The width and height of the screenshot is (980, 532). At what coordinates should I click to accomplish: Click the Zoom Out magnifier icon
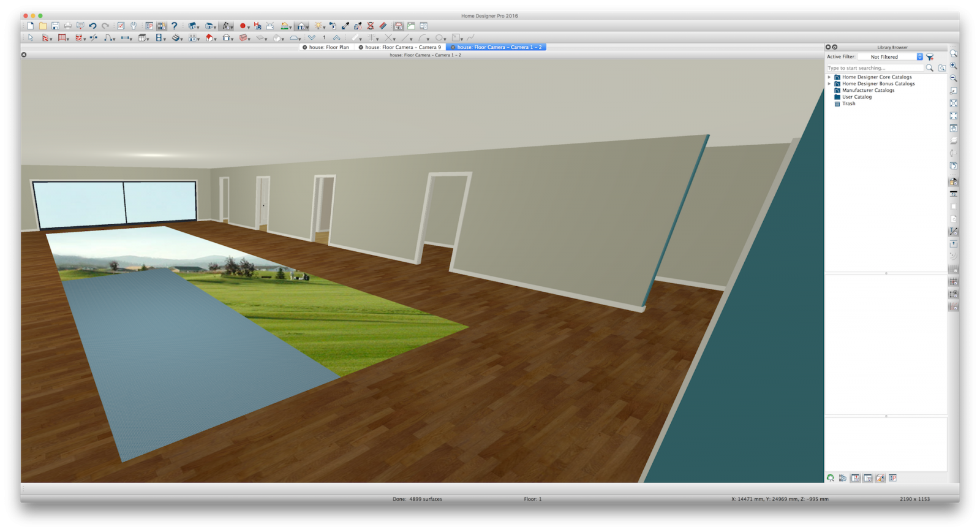(x=954, y=78)
